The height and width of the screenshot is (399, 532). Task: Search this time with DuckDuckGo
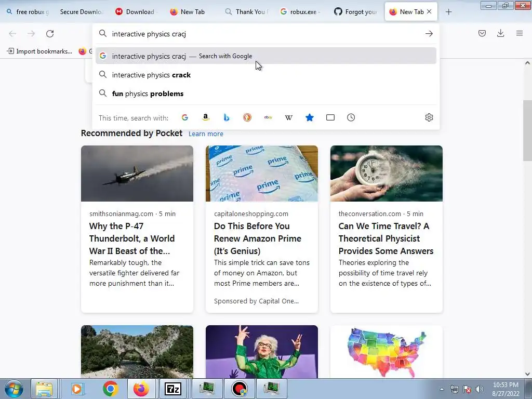[247, 117]
